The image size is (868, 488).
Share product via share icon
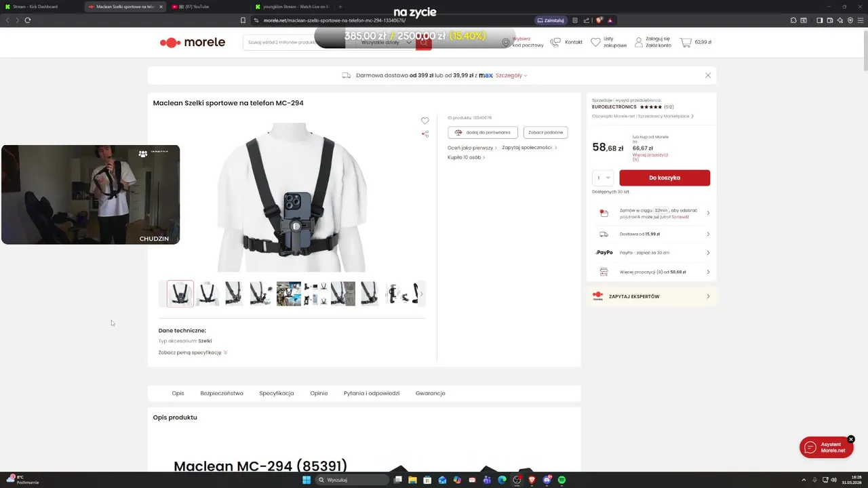425,134
